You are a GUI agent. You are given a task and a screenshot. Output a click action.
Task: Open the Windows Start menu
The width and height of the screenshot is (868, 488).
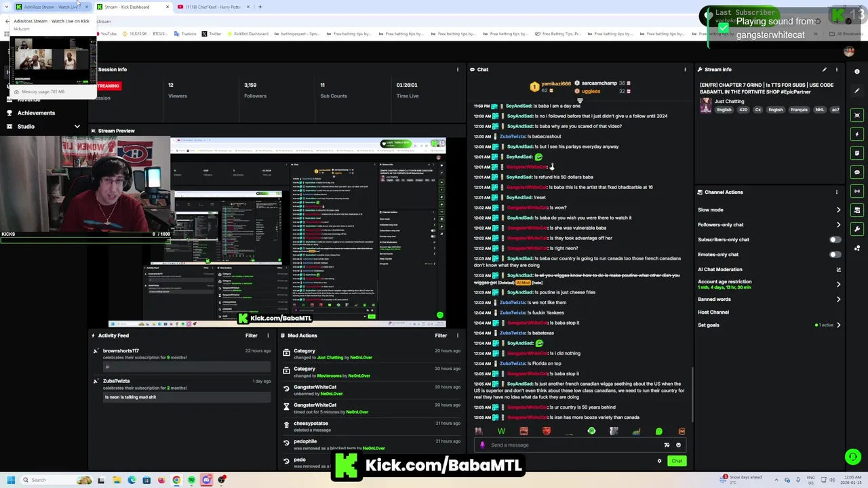11,480
